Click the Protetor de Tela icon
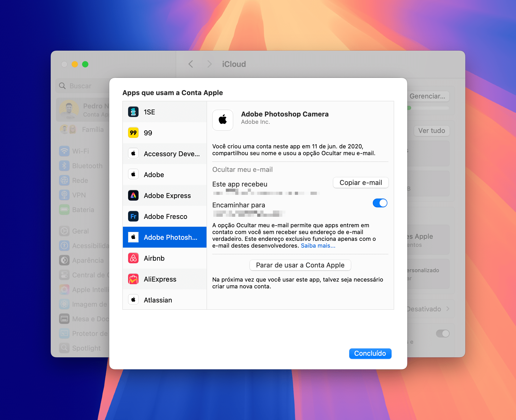 pos(64,333)
